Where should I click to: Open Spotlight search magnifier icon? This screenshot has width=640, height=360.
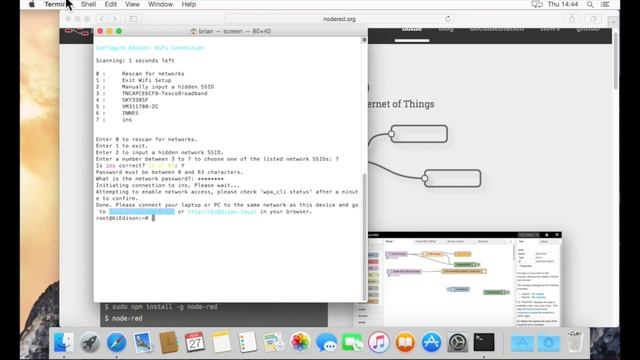point(590,4)
